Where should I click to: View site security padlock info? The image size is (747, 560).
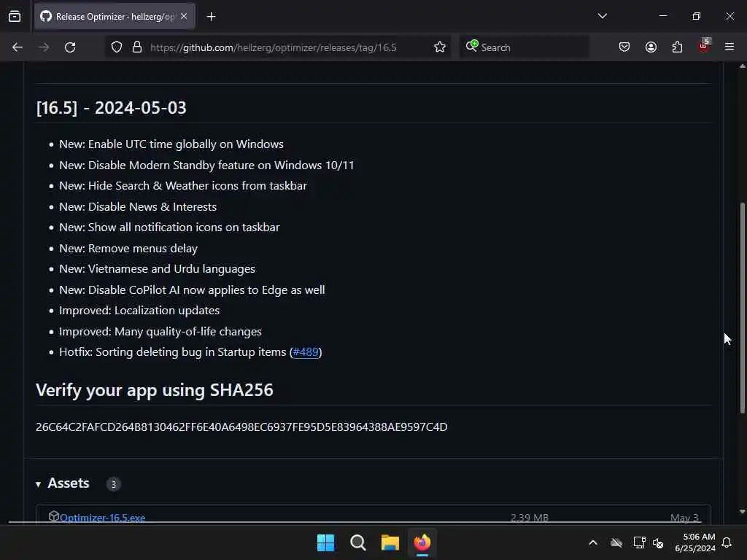[137, 47]
